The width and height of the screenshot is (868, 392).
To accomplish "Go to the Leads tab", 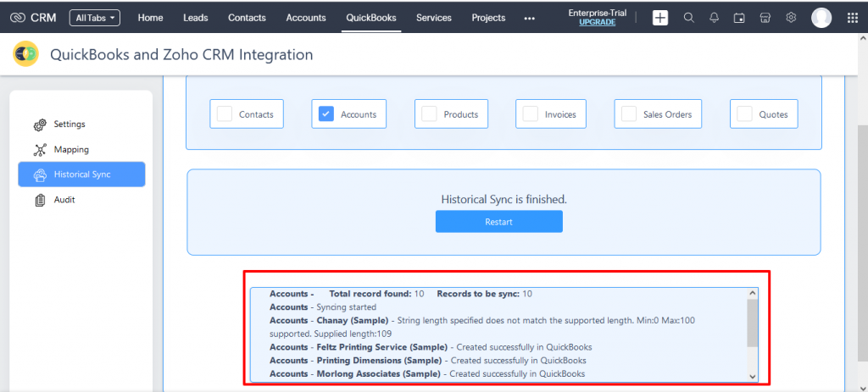I will (x=196, y=18).
